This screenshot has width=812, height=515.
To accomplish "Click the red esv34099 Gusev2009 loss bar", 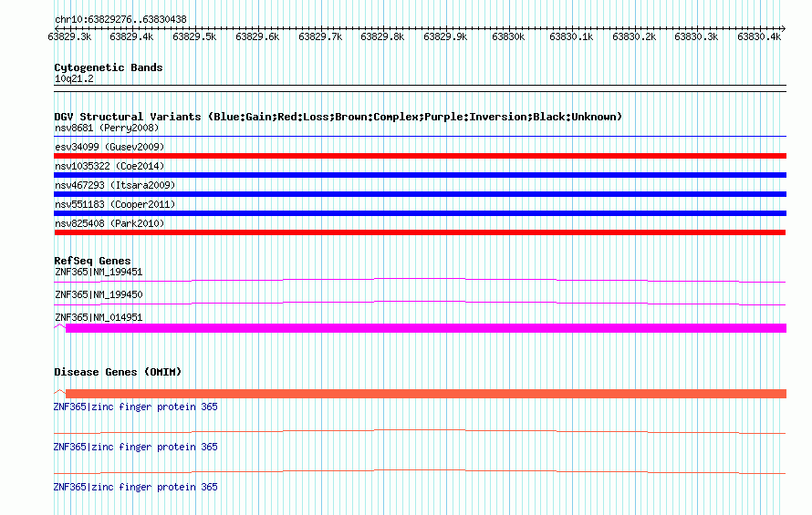I will [x=420, y=156].
